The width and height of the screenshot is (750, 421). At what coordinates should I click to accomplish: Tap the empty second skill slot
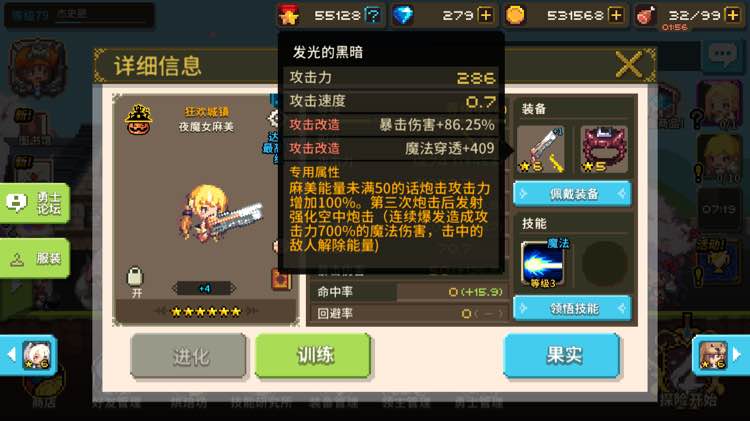[604, 264]
